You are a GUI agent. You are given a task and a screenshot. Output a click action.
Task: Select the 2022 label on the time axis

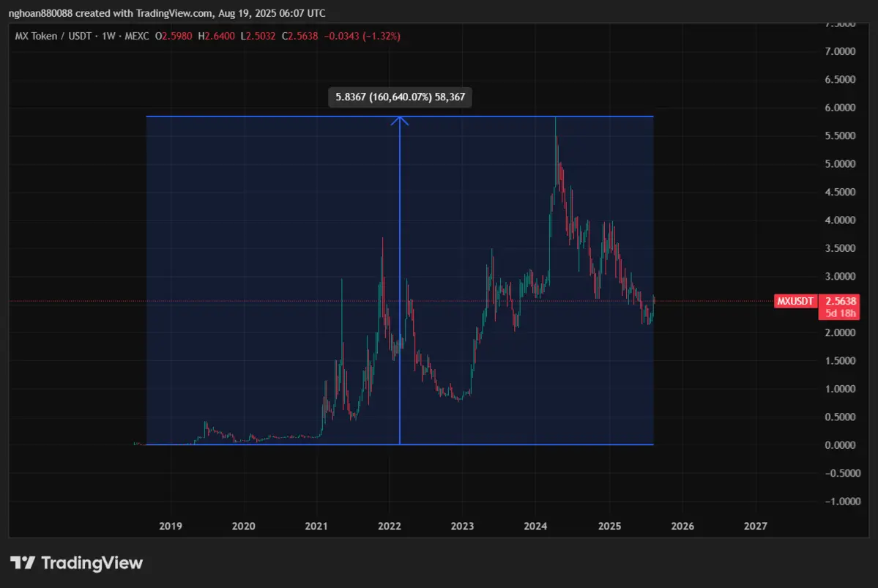pyautogui.click(x=389, y=526)
